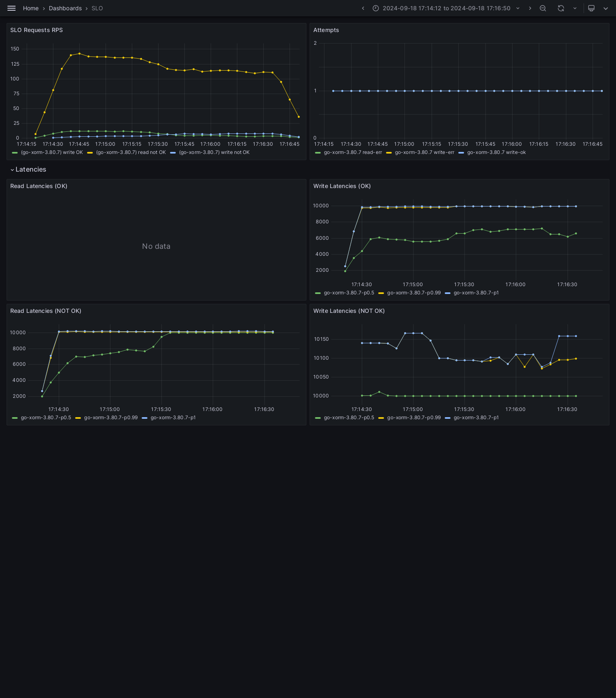Shift time range backward with left arrow
616x698 pixels.
363,8
